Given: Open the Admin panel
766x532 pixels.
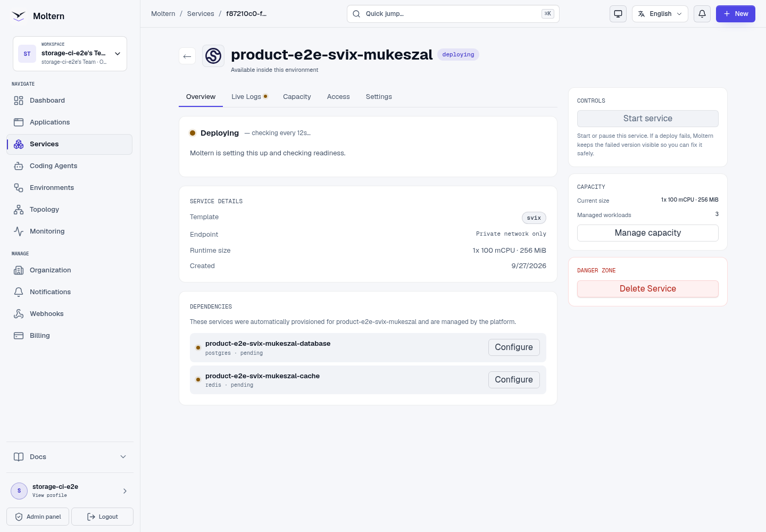Looking at the screenshot, I should (x=38, y=517).
